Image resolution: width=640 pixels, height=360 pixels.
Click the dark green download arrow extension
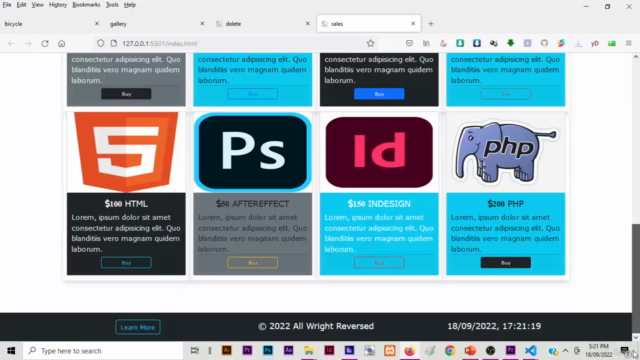point(511,43)
